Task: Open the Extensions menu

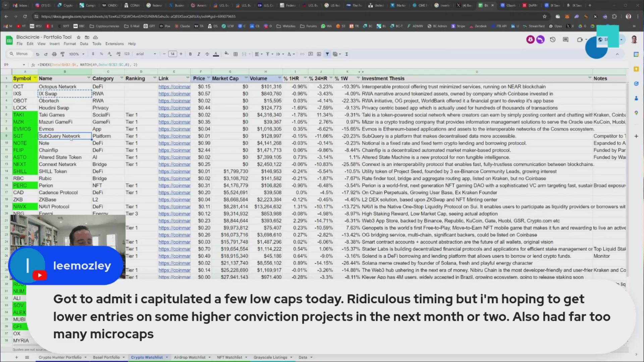Action: 114,44
